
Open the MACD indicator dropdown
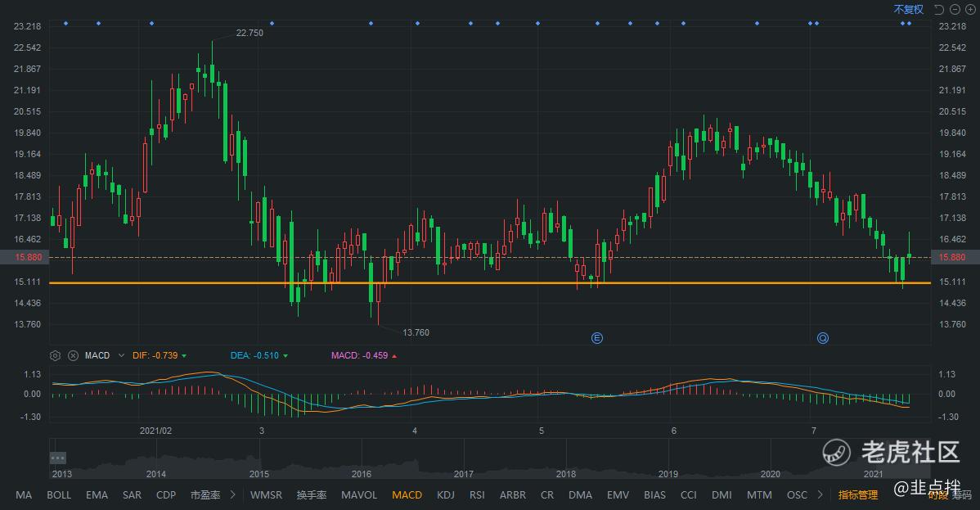[121, 355]
